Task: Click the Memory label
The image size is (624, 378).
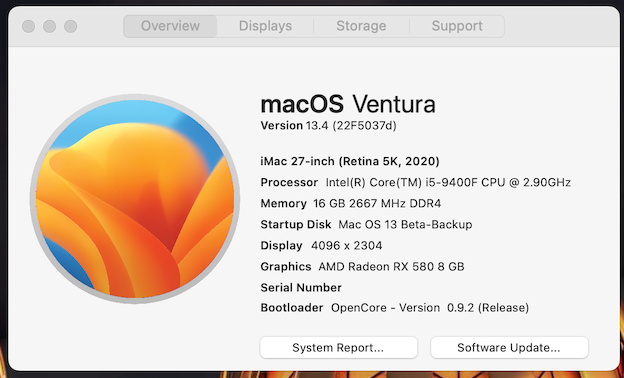Action: coord(283,203)
